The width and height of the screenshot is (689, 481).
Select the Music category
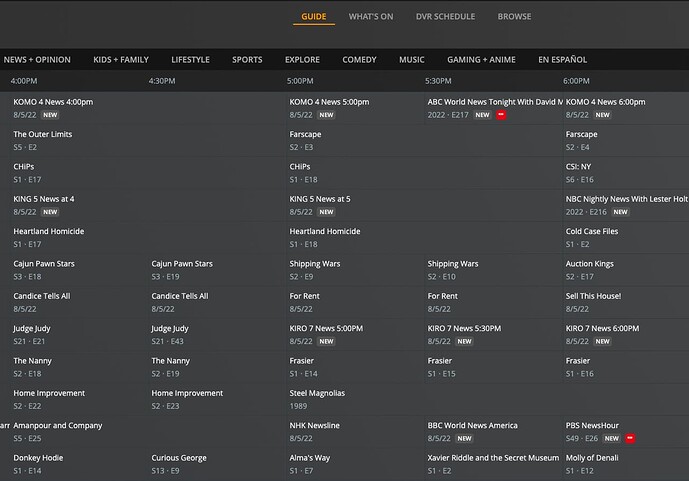[x=412, y=60]
